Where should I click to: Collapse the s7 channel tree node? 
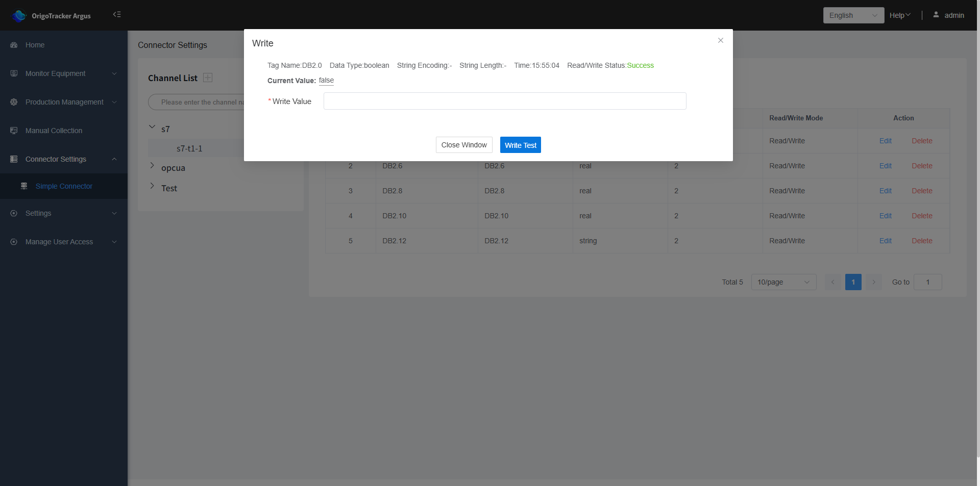152,127
